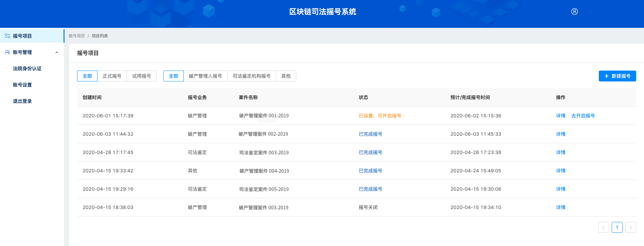This screenshot has width=644, height=246.
Task: Click the user profile icon in header
Action: tap(574, 12)
